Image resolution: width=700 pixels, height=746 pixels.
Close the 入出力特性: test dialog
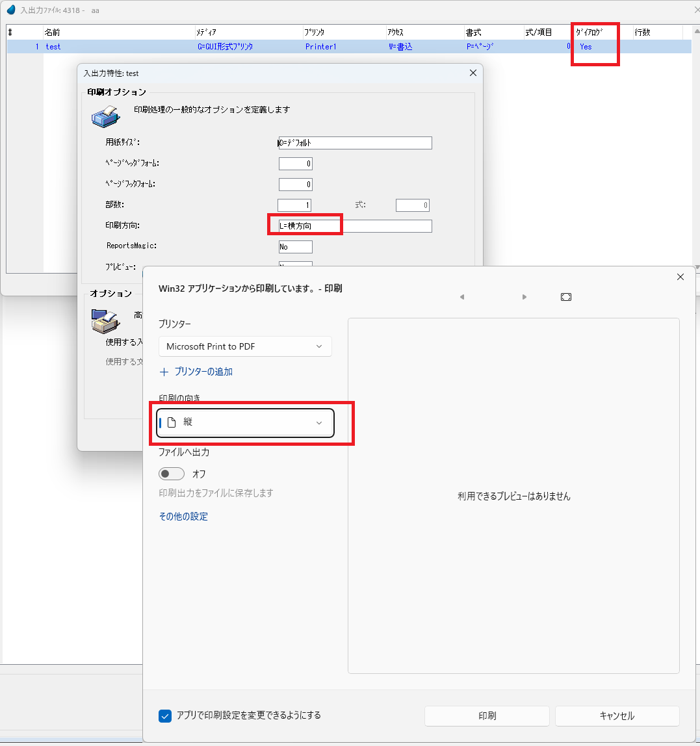473,73
